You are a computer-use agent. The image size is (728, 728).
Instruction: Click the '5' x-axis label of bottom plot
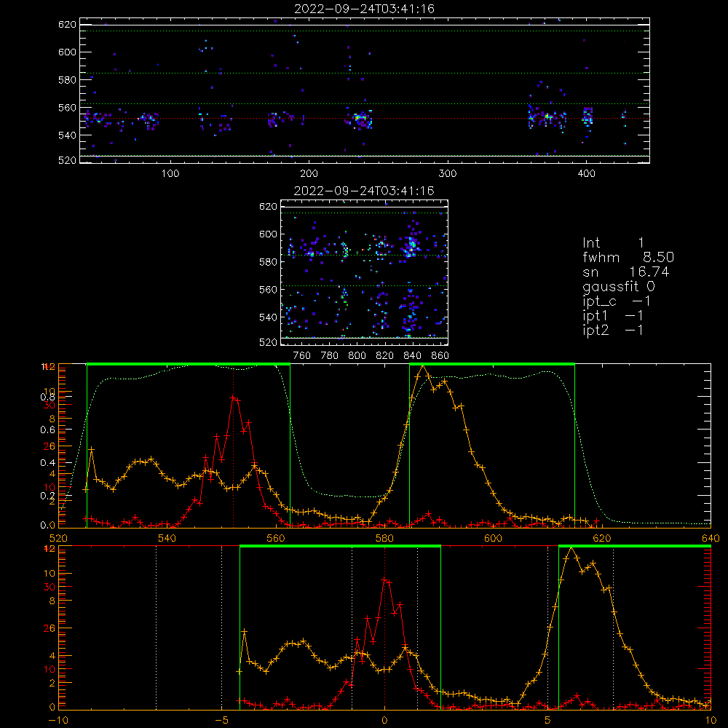(548, 721)
